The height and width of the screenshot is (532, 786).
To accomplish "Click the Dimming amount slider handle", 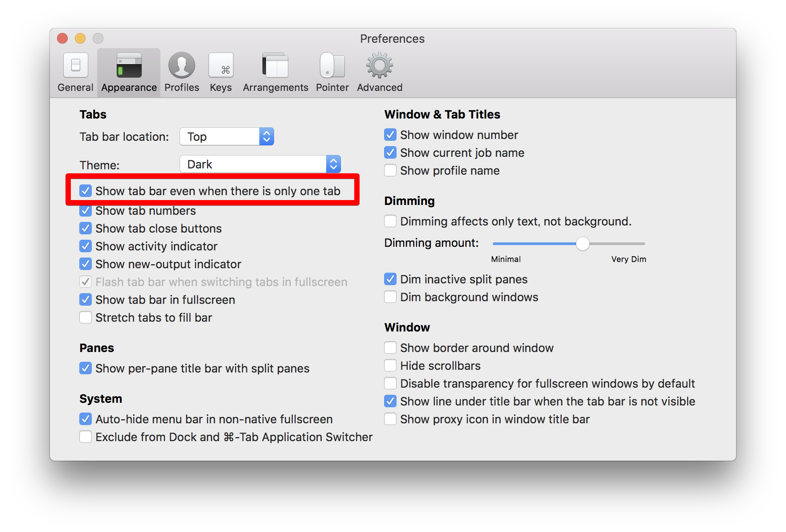I will tap(582, 244).
